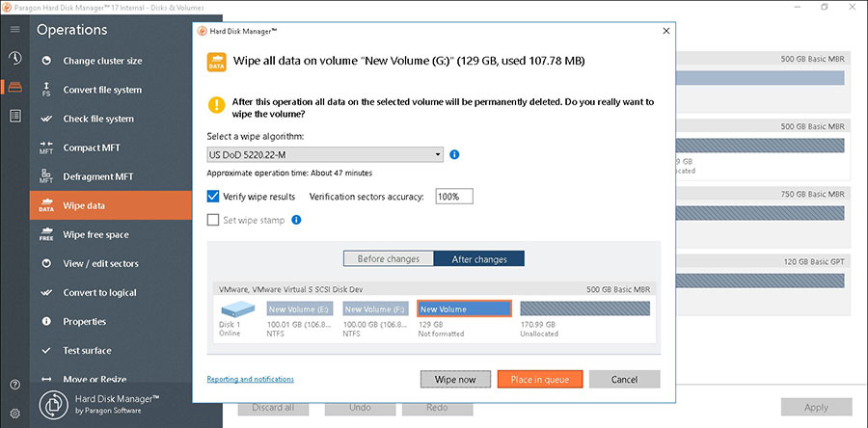868x428 pixels.
Task: Open the hamburger menu icon
Action: (x=14, y=29)
